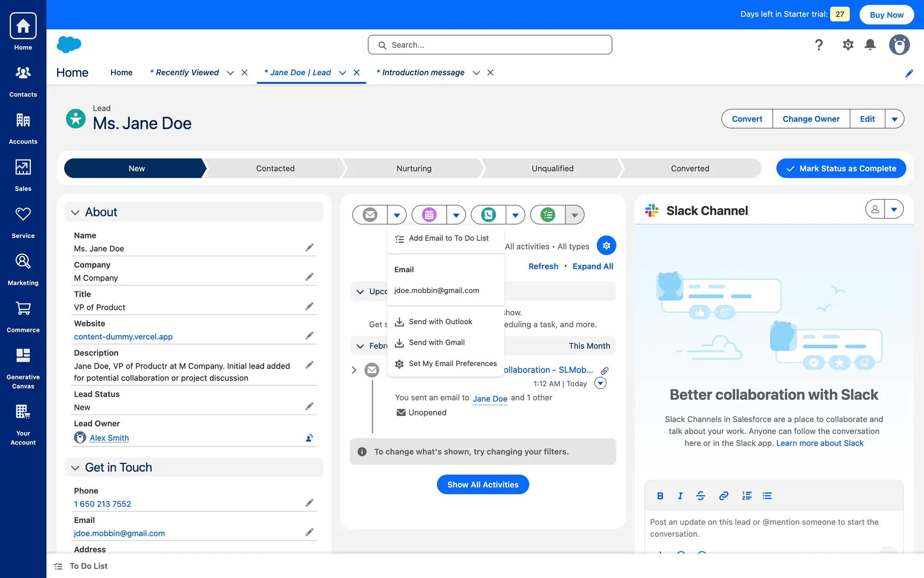Click Mark Status as Complete button
This screenshot has width=924, height=578.
coord(841,169)
